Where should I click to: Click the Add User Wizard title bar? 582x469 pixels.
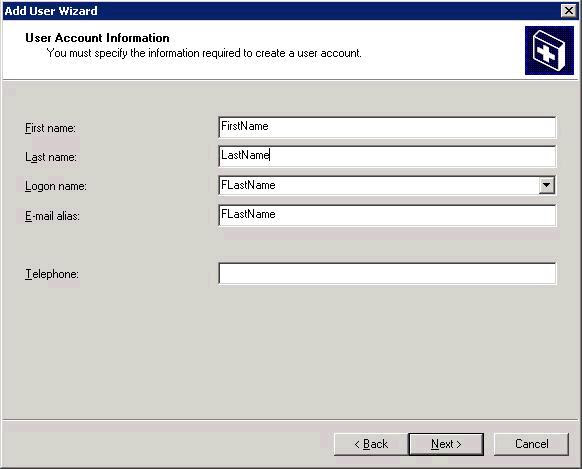282,10
